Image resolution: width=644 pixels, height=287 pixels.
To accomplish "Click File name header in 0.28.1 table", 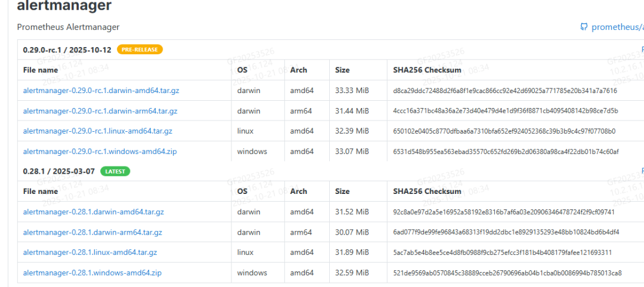I will tap(41, 191).
